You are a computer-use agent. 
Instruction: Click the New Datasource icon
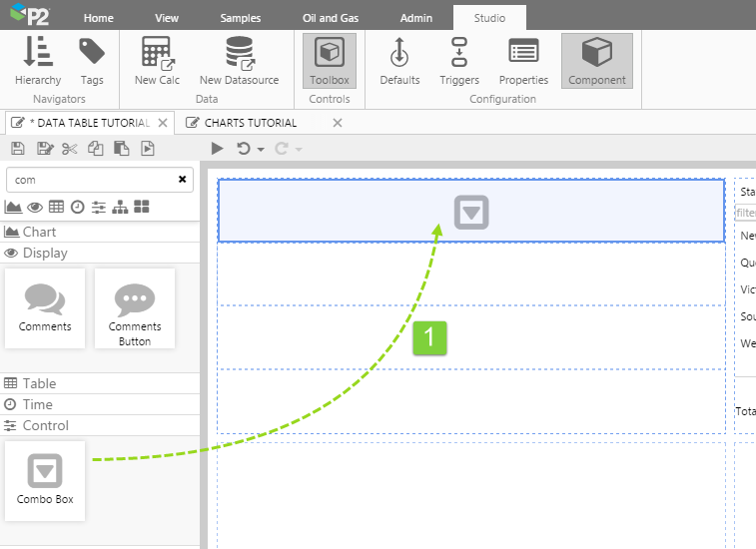[239, 60]
